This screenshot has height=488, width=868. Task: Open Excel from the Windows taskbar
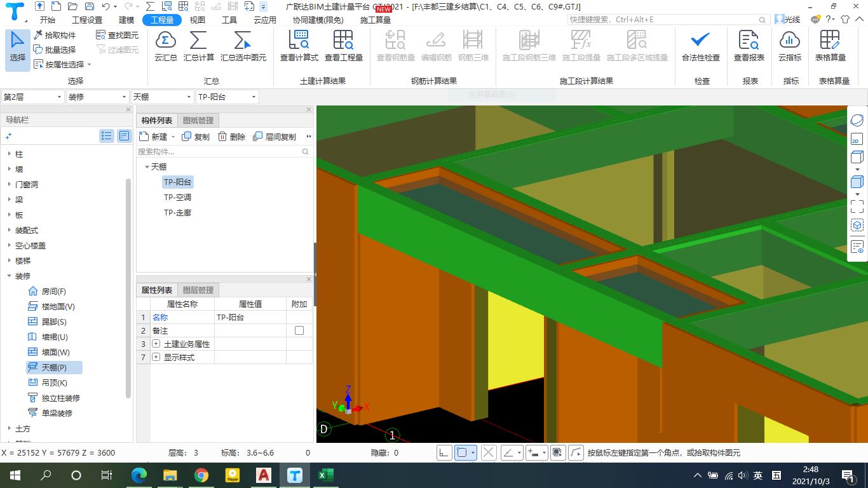point(326,475)
